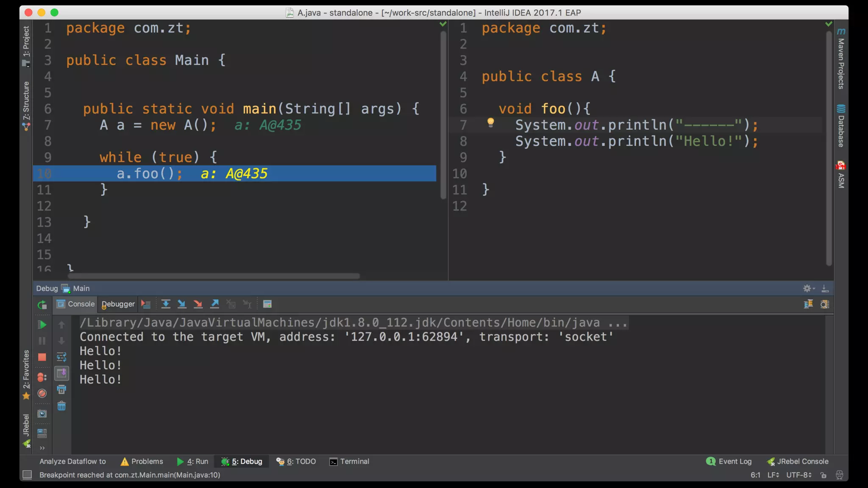Expand more debug actions chevron

42,448
